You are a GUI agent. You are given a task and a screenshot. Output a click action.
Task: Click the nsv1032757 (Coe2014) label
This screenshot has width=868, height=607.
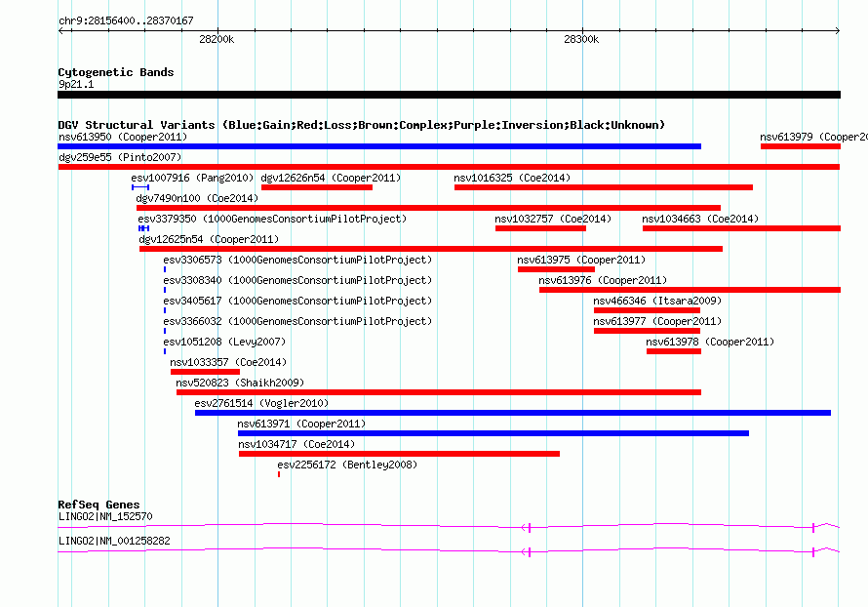553,219
